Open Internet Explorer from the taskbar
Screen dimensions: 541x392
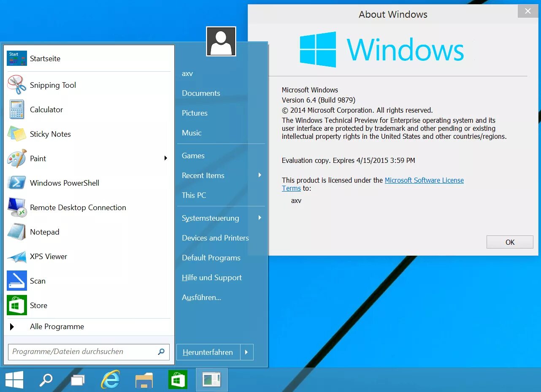coord(110,379)
